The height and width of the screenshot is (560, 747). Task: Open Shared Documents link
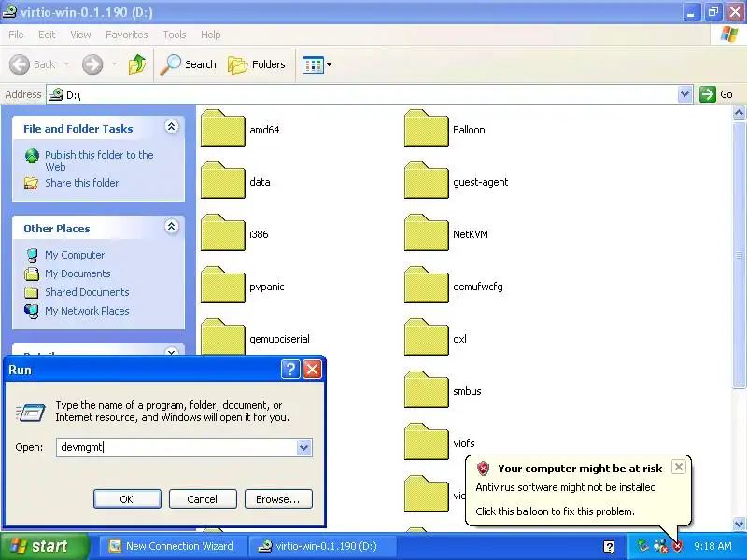pyautogui.click(x=87, y=292)
